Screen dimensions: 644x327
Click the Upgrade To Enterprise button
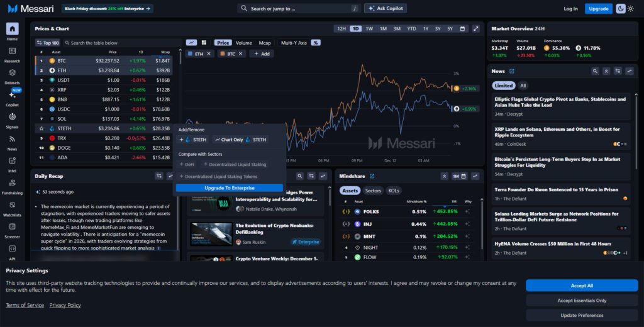230,188
